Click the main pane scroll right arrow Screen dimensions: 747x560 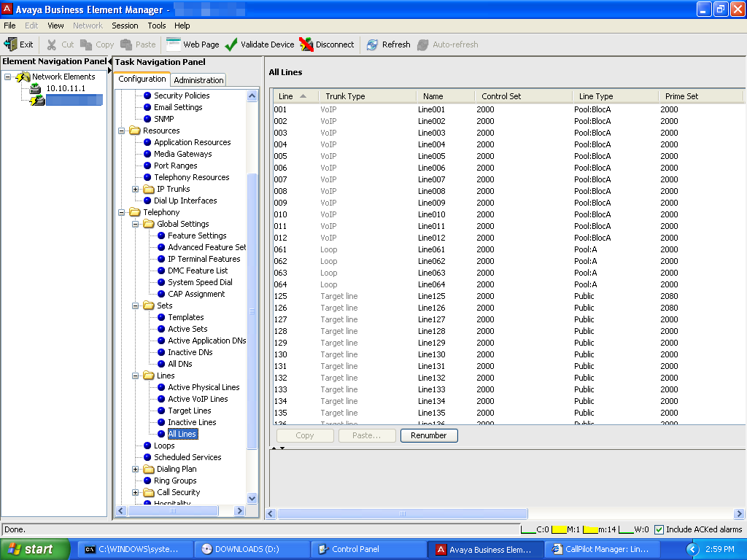coord(739,514)
